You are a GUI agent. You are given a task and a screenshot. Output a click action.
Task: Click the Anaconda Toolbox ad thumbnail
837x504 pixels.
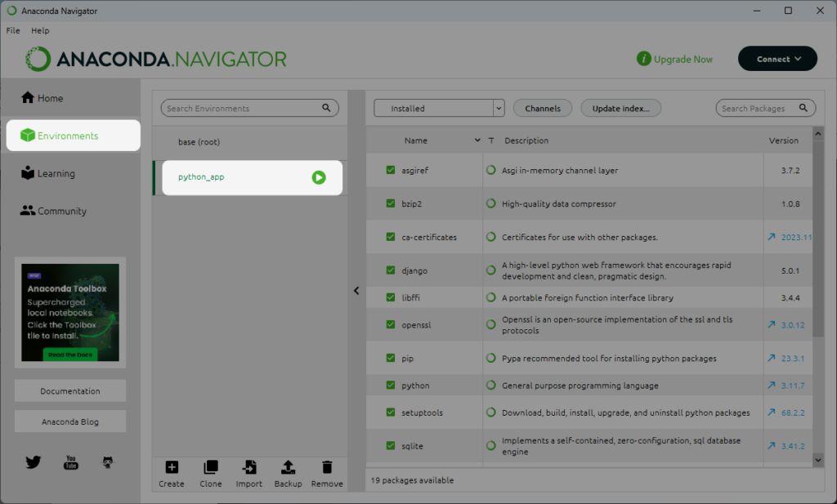pyautogui.click(x=70, y=313)
